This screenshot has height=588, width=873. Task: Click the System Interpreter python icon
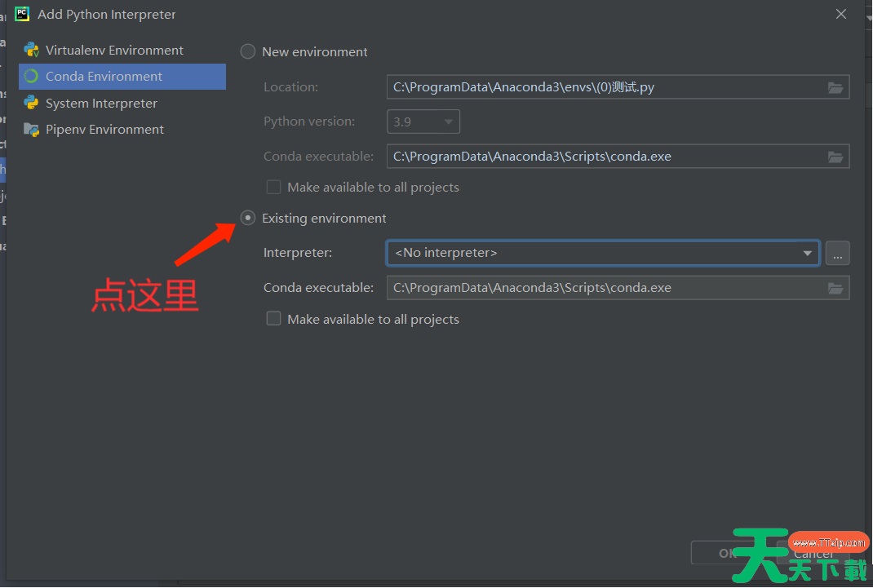(x=31, y=103)
